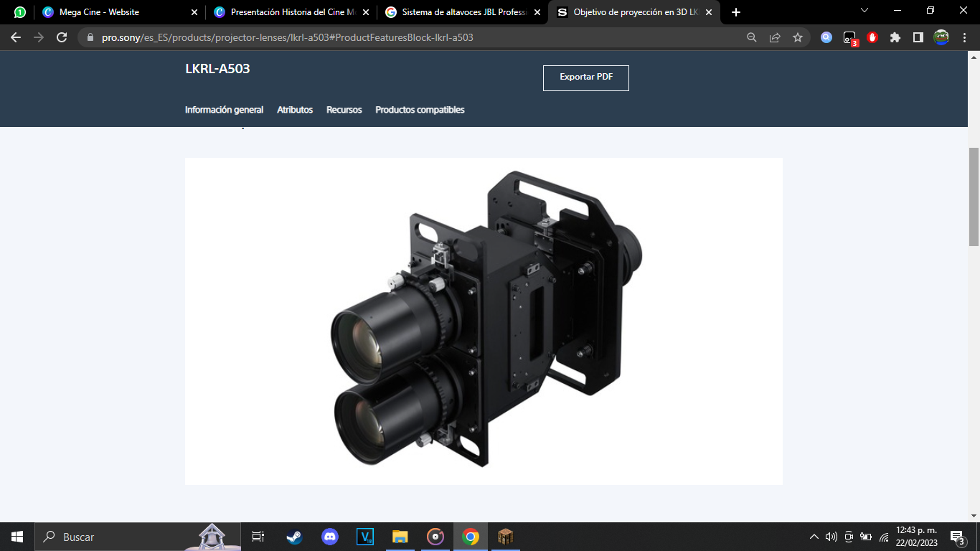This screenshot has width=980, height=551.
Task: Expand the tab search chevron
Action: click(864, 11)
